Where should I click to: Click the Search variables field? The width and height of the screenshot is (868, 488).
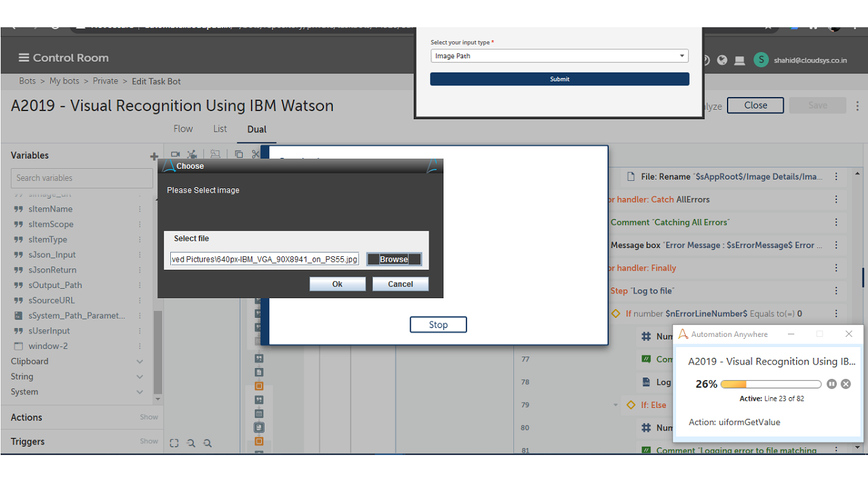tap(82, 178)
